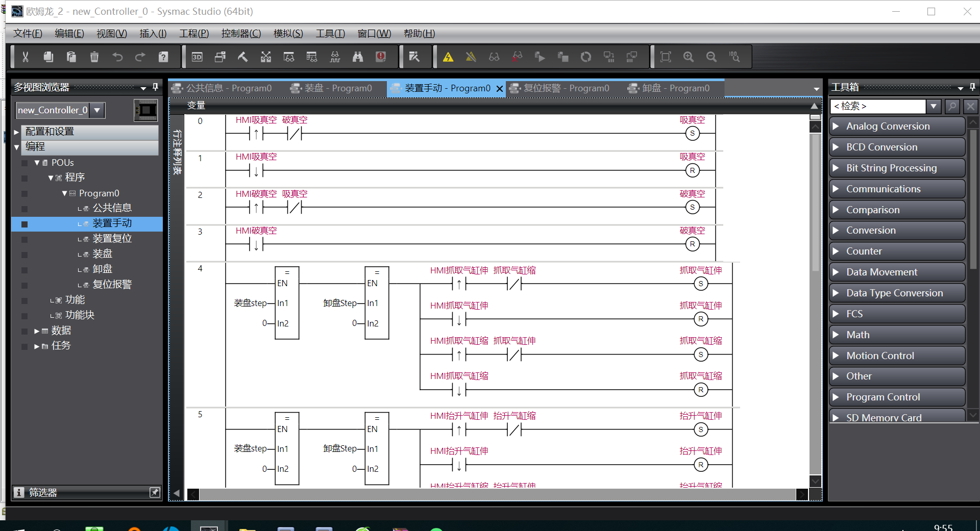Image resolution: width=980 pixels, height=531 pixels.
Task: Clear the toolbox search with X button
Action: click(970, 106)
